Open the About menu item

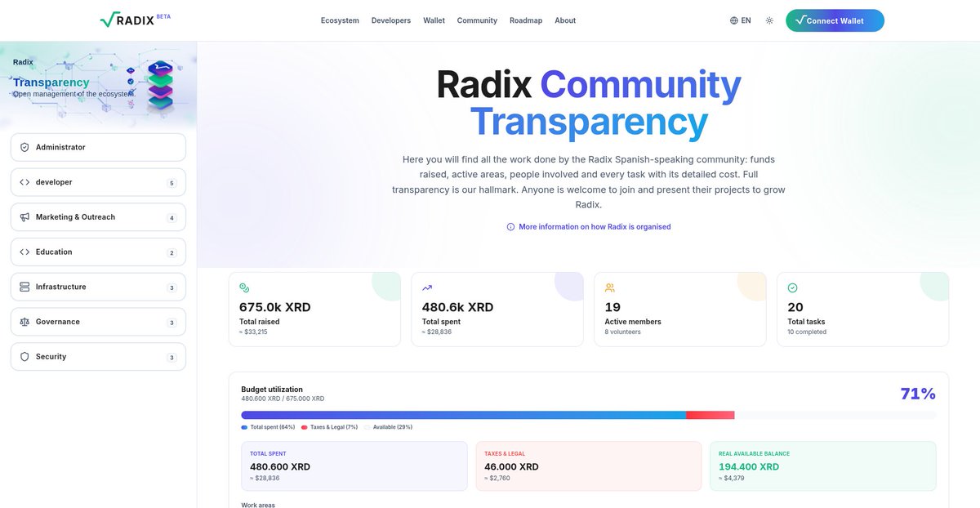pos(565,20)
